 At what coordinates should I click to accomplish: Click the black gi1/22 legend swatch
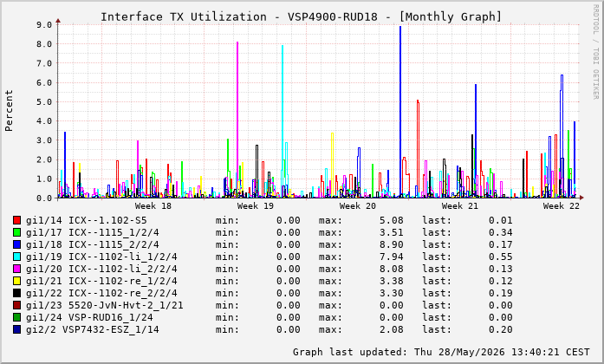(x=17, y=293)
